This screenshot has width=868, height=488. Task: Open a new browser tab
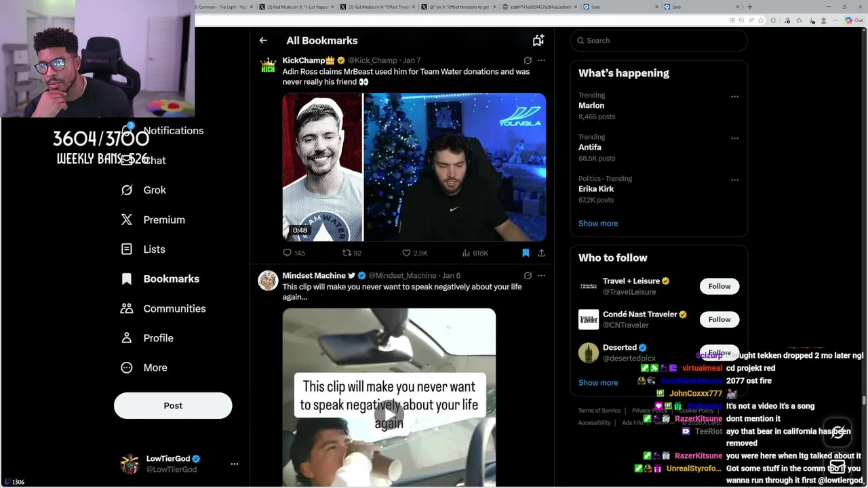(749, 7)
